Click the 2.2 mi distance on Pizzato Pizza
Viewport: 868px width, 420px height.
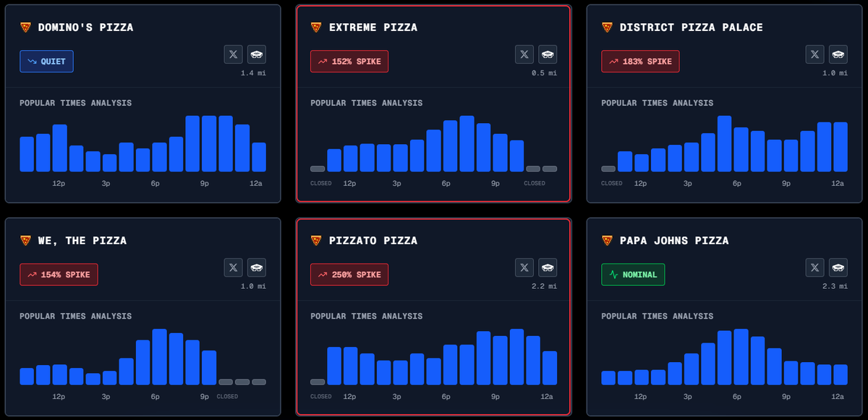tap(544, 286)
